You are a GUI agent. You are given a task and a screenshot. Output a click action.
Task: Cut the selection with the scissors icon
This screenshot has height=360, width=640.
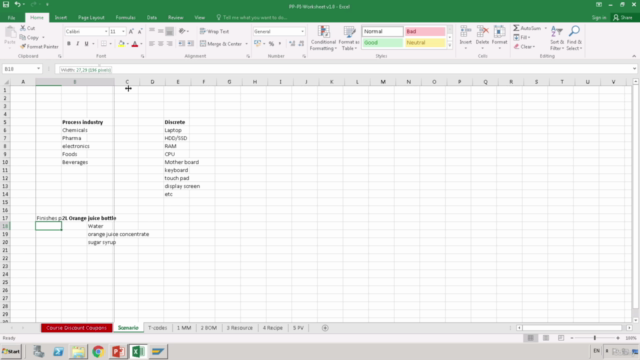coord(28,28)
